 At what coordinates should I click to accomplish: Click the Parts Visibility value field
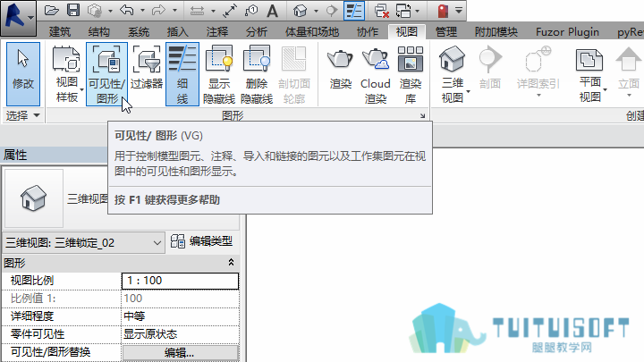181,334
